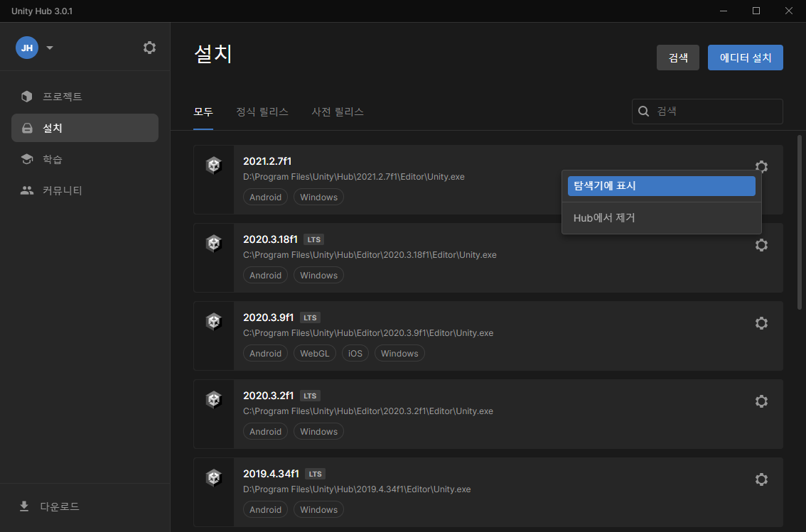Switch to the 정식 릴리스 tab

click(262, 112)
